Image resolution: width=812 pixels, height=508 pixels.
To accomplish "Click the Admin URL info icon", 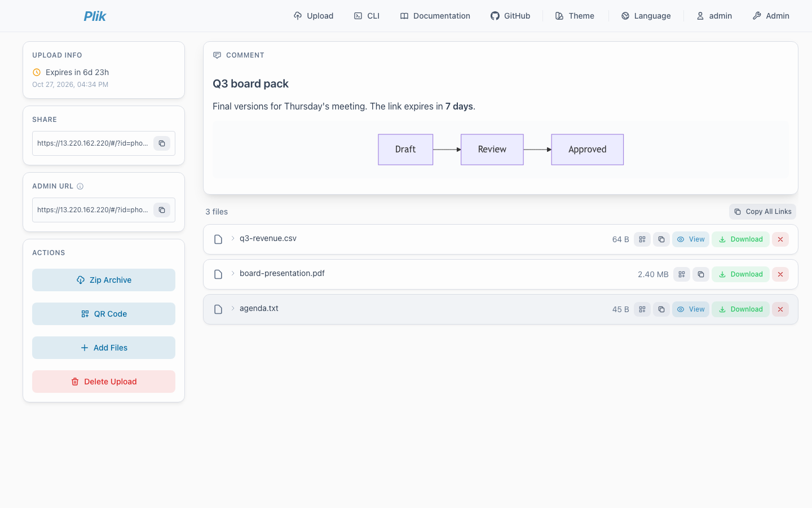I will coord(80,186).
